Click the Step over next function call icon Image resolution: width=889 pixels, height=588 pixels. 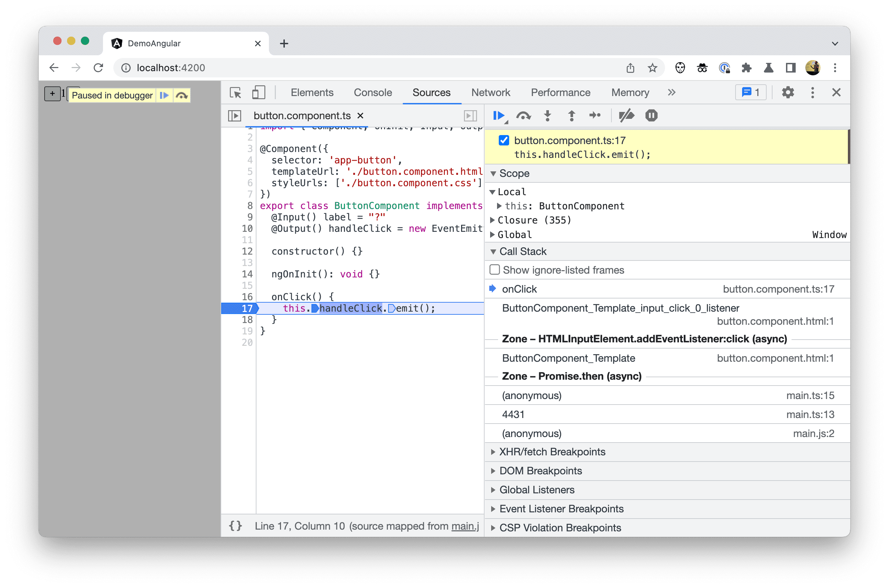pyautogui.click(x=524, y=116)
